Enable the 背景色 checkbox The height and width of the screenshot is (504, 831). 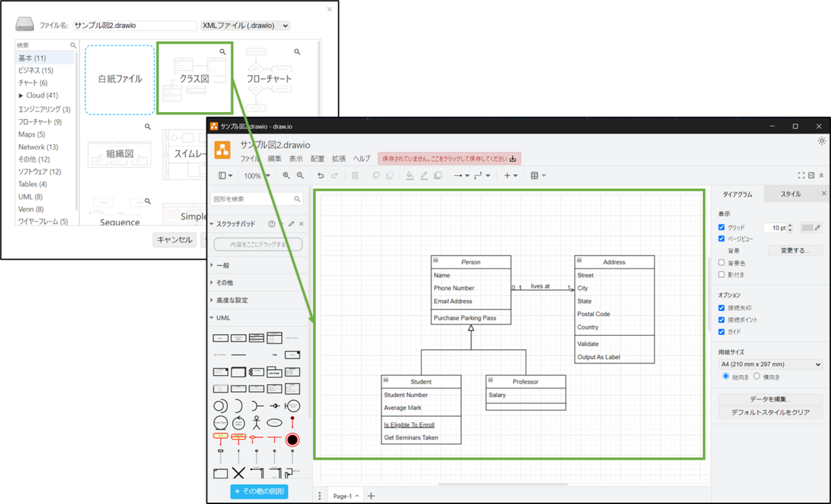pos(722,263)
